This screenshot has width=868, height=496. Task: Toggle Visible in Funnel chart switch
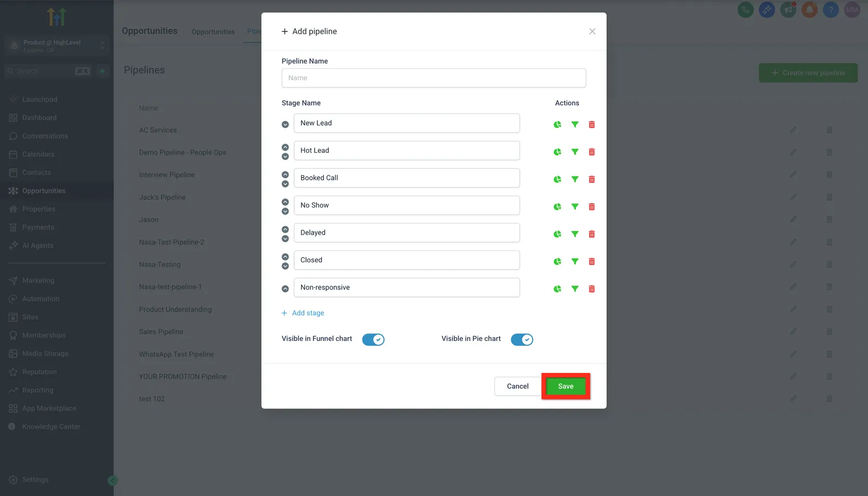point(373,339)
